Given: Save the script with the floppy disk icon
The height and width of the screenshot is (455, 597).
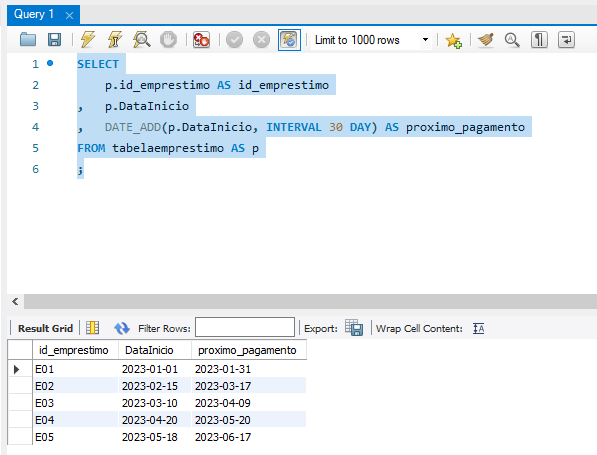Looking at the screenshot, I should [54, 40].
